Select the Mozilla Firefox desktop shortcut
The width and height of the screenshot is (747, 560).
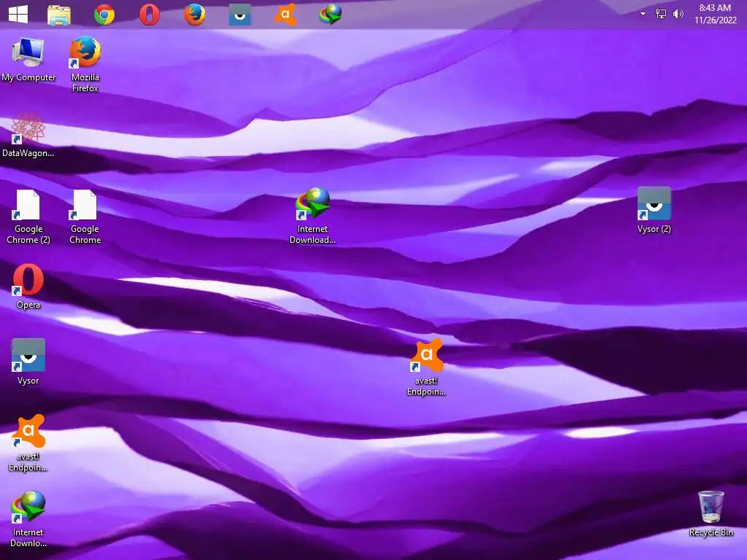coord(85,64)
